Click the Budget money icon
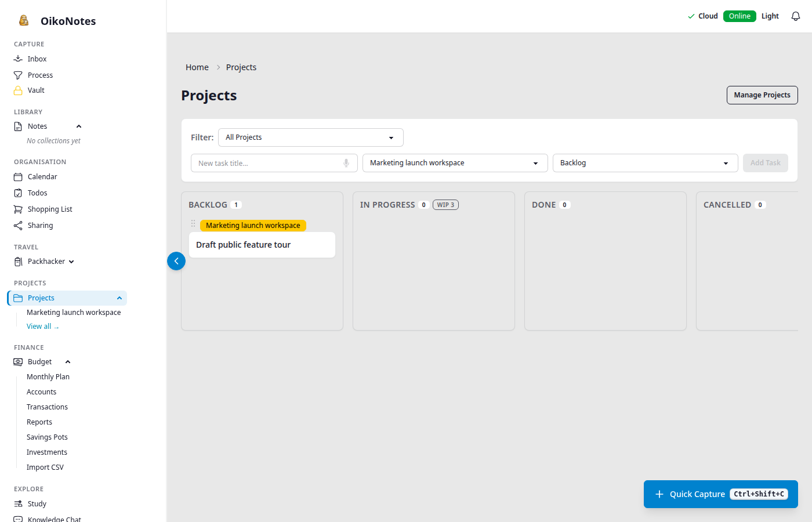The image size is (812, 522). 18,362
